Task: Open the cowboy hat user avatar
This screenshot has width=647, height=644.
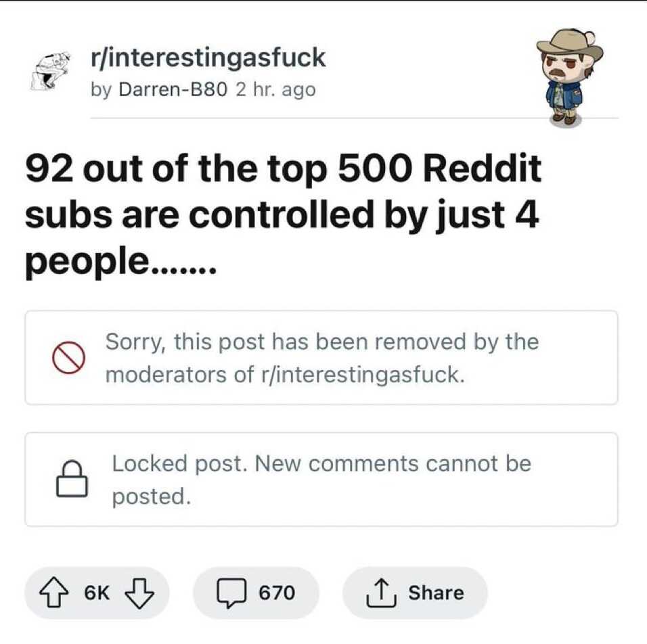Action: pyautogui.click(x=569, y=77)
